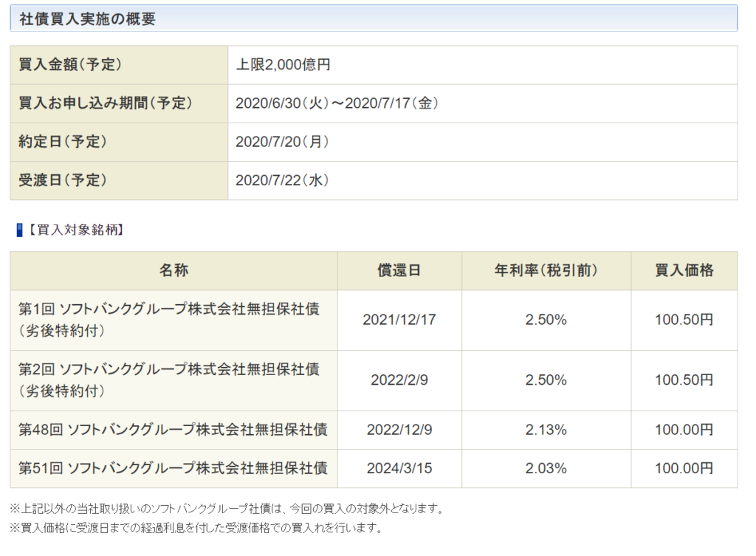Screen dimensions: 756x556
Task: Click the 名称 column header
Action: pyautogui.click(x=171, y=271)
